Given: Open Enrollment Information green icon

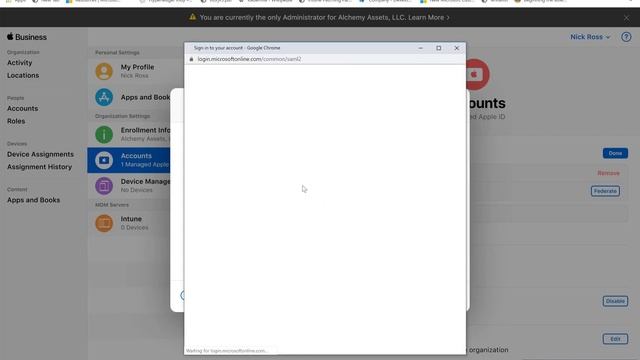Looking at the screenshot, I should [x=104, y=134].
